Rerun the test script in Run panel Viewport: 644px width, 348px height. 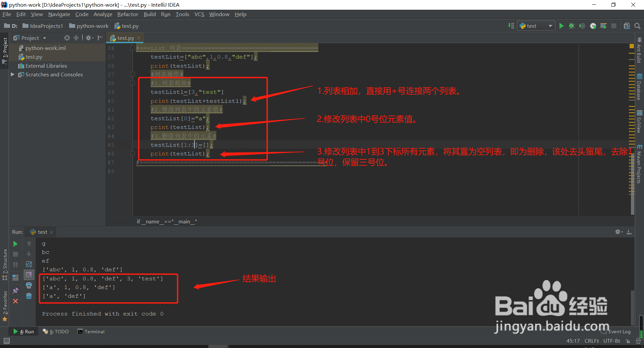[x=15, y=243]
